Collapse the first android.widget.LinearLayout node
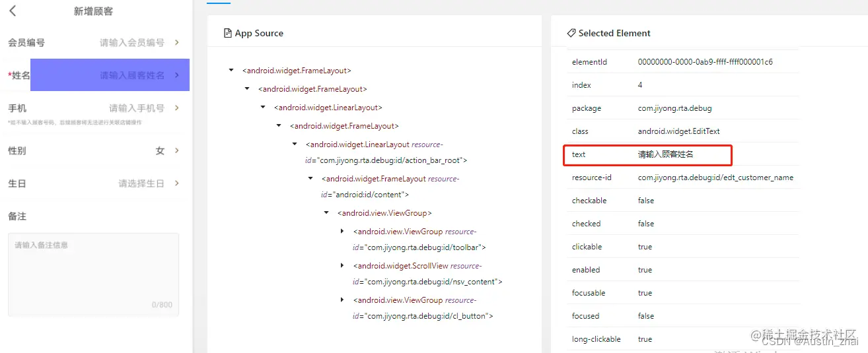The height and width of the screenshot is (353, 868). (262, 107)
